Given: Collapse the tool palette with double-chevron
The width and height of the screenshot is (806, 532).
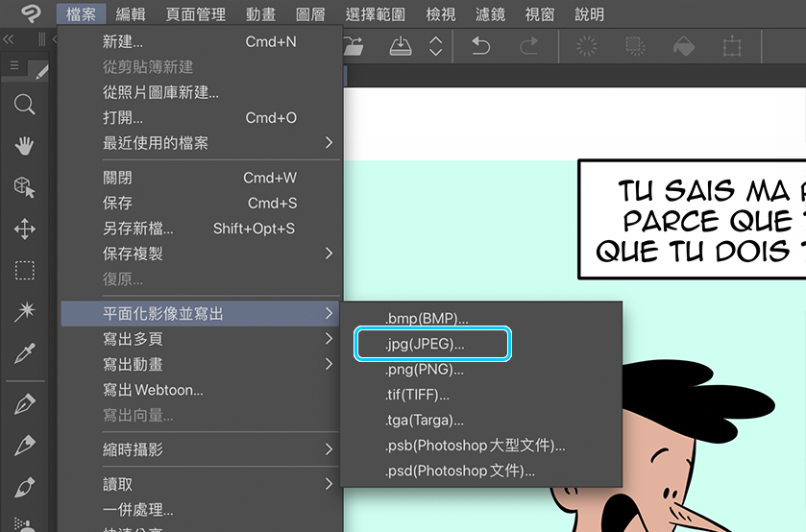Looking at the screenshot, I should pos(9,39).
